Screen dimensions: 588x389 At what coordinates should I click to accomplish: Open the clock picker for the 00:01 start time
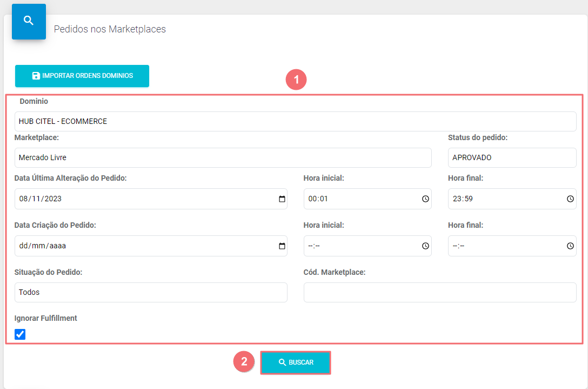pyautogui.click(x=425, y=199)
